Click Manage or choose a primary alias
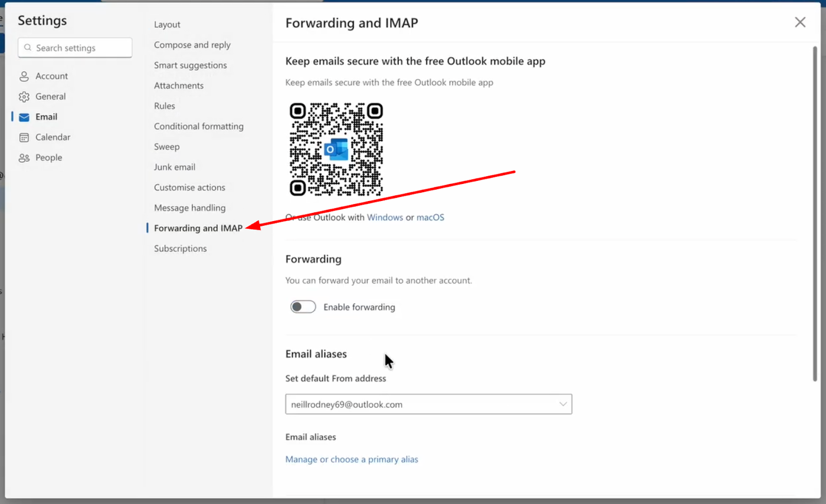Image resolution: width=826 pixels, height=504 pixels. [352, 459]
